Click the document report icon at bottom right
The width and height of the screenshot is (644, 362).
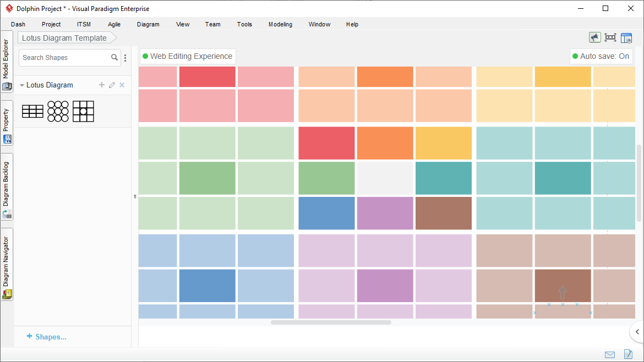tap(628, 354)
